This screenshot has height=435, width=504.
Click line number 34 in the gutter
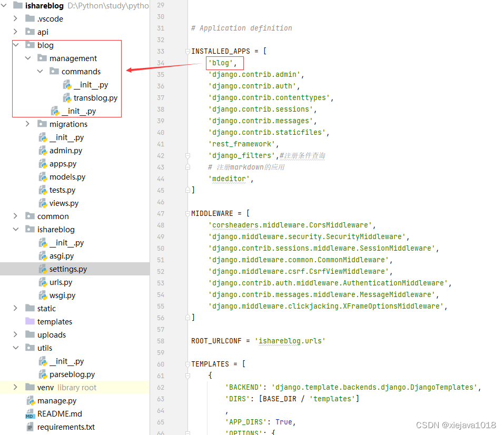click(x=161, y=63)
